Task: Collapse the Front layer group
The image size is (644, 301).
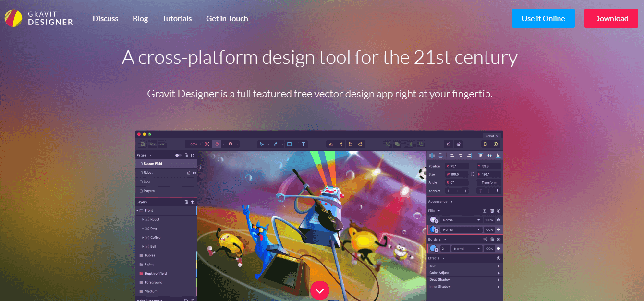Action: tap(137, 210)
